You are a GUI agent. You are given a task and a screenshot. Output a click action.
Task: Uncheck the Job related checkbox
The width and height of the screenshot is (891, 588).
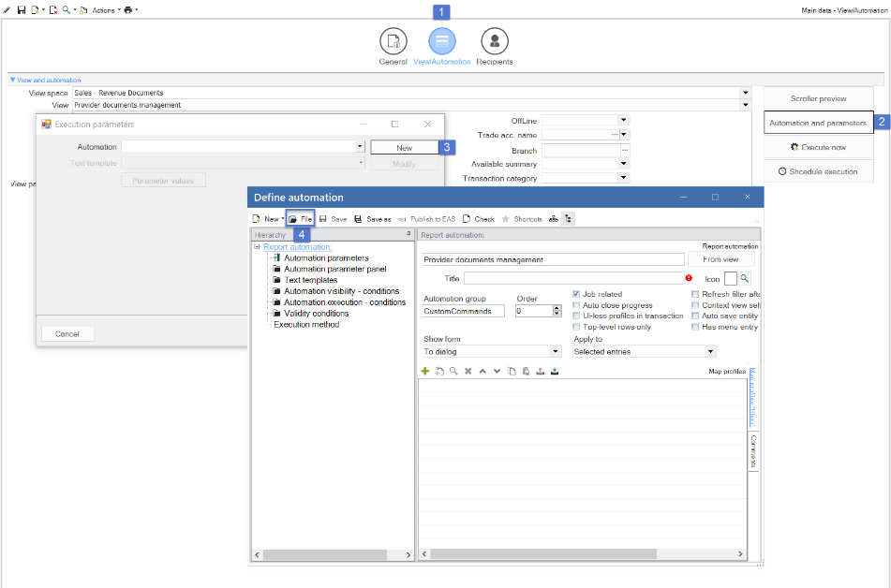pyautogui.click(x=576, y=294)
